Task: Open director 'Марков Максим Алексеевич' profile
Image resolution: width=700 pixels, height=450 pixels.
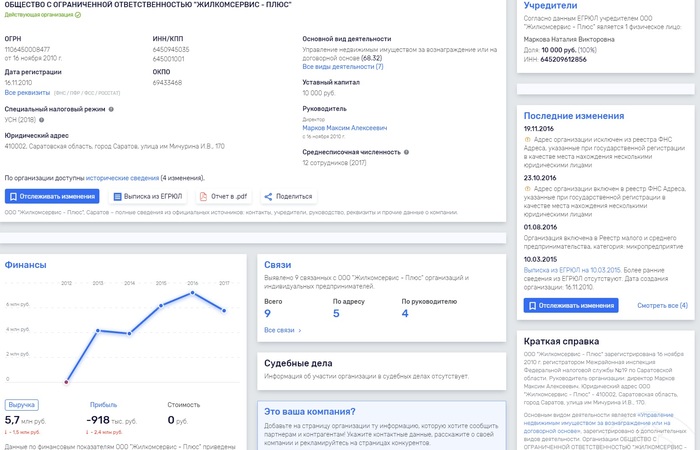Action: tap(343, 127)
